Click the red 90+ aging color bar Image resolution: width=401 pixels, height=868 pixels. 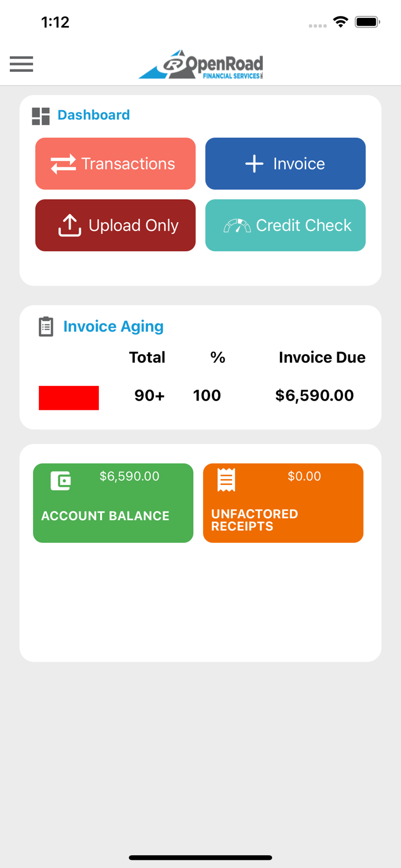(68, 398)
